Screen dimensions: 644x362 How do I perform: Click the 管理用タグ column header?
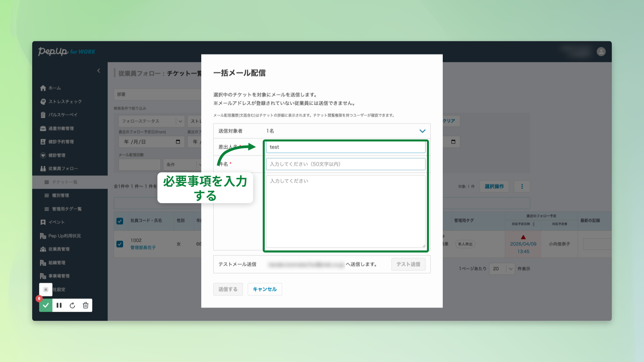click(464, 221)
